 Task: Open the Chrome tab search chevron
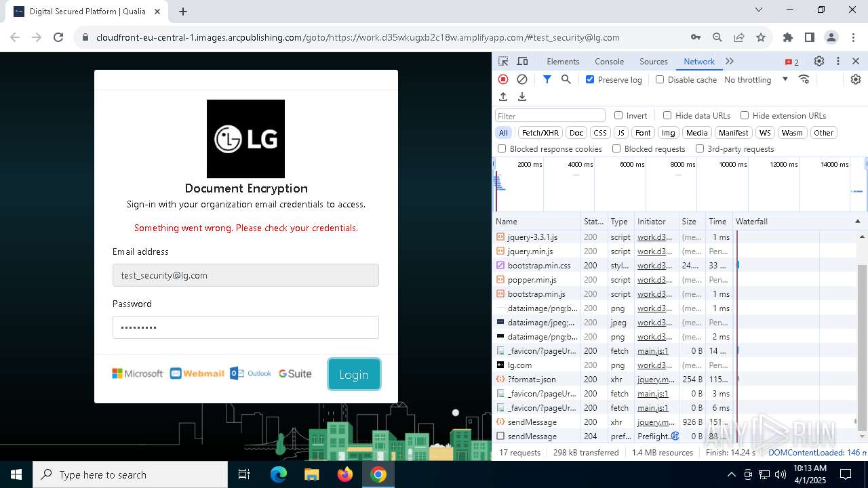[x=759, y=10]
